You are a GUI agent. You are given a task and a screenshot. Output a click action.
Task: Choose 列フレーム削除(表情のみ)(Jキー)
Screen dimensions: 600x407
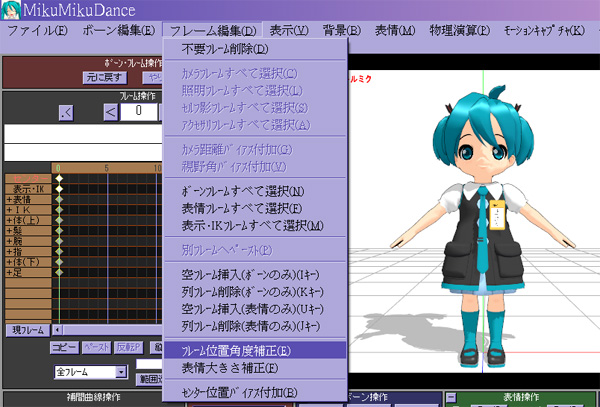[255, 326]
